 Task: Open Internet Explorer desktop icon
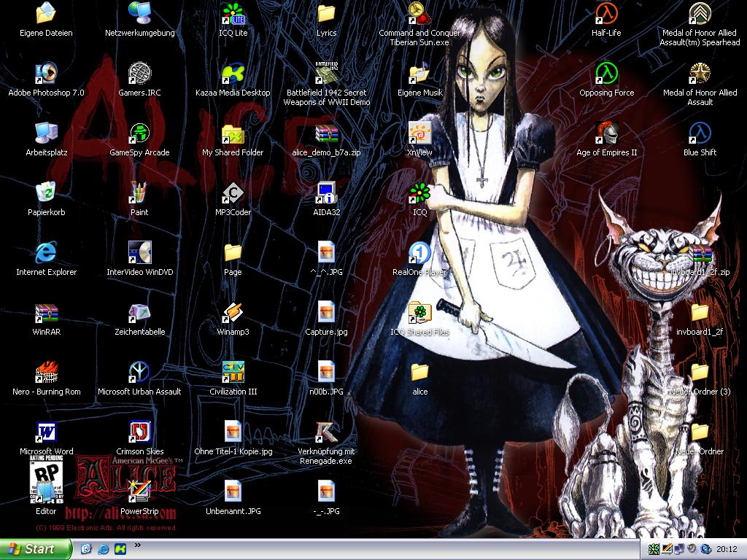pyautogui.click(x=46, y=253)
